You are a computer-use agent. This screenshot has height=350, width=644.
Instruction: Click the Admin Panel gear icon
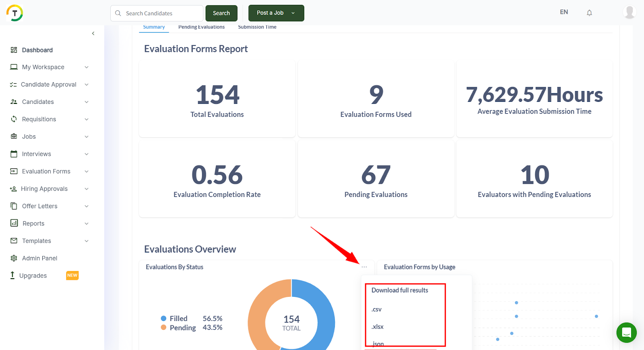tap(14, 258)
